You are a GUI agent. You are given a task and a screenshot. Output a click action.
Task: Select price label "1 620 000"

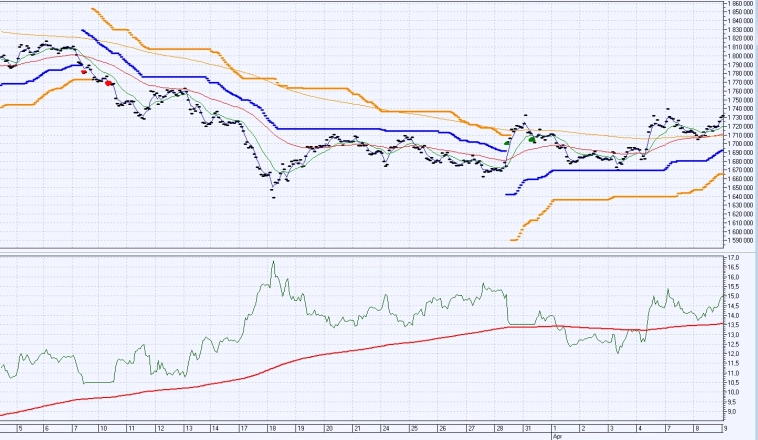coord(741,214)
